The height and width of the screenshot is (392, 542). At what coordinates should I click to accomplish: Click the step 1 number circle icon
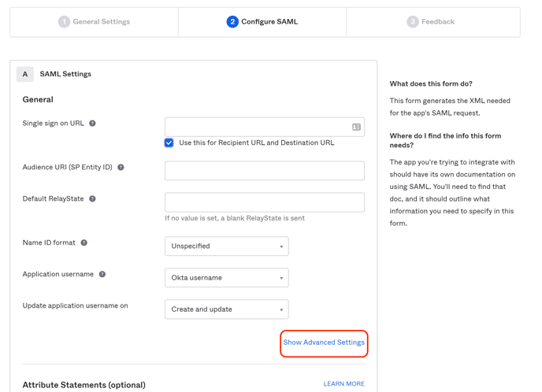[x=64, y=22]
